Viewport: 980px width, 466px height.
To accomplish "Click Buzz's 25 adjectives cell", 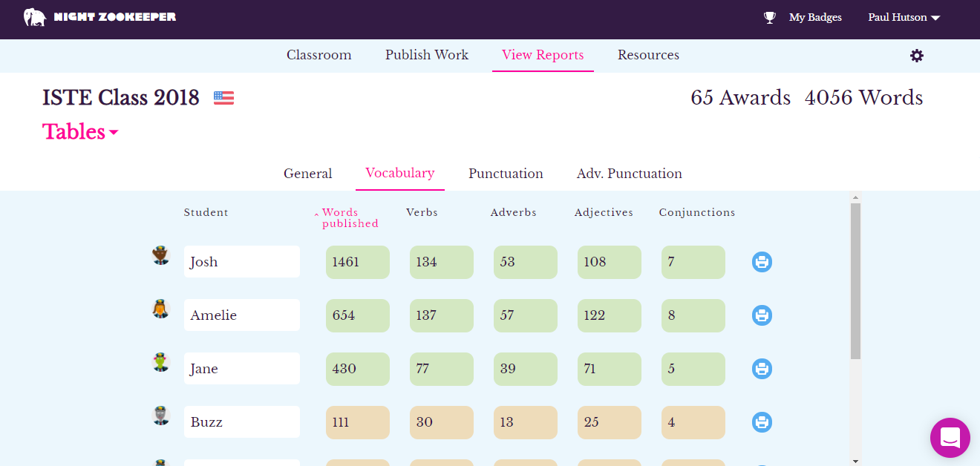I will 610,422.
